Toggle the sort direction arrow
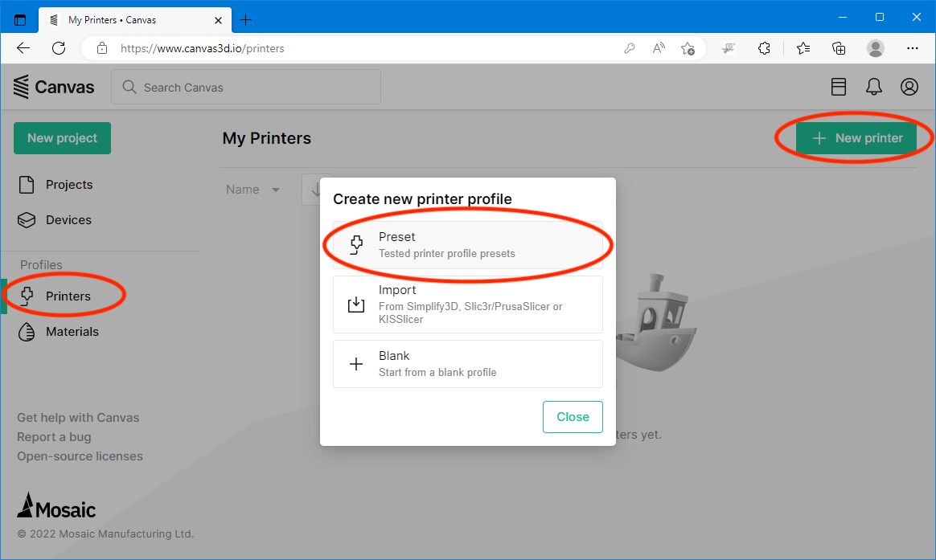Screen dimensions: 936x560 pyautogui.click(x=316, y=190)
